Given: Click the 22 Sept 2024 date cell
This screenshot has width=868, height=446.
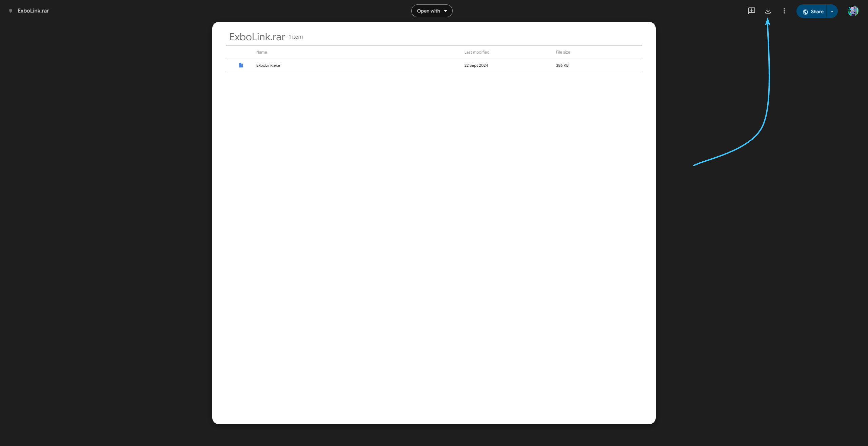Looking at the screenshot, I should (476, 65).
